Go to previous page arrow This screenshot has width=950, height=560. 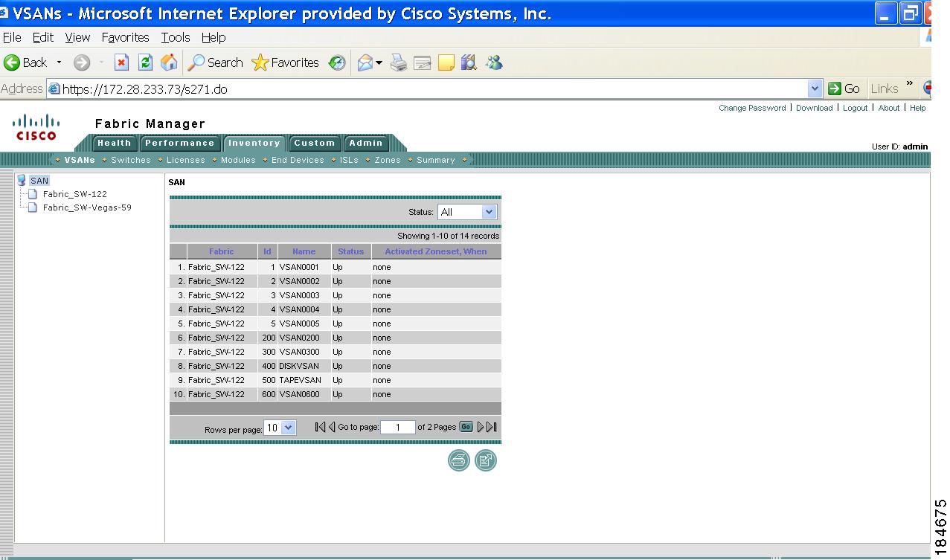point(332,427)
